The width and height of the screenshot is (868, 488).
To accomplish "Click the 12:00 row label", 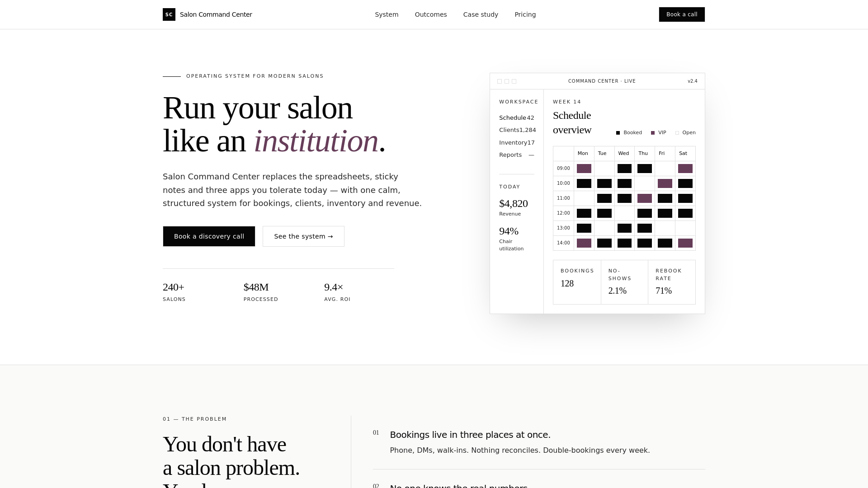I will pyautogui.click(x=563, y=213).
